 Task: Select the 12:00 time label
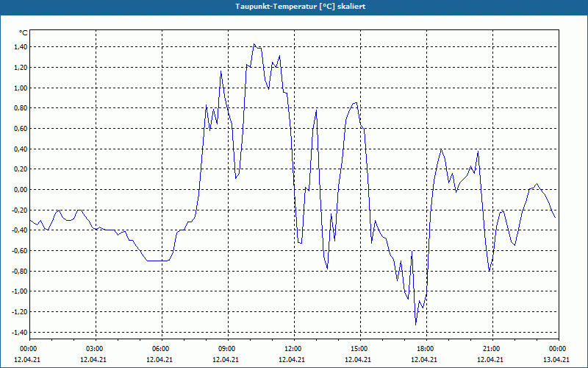point(293,349)
